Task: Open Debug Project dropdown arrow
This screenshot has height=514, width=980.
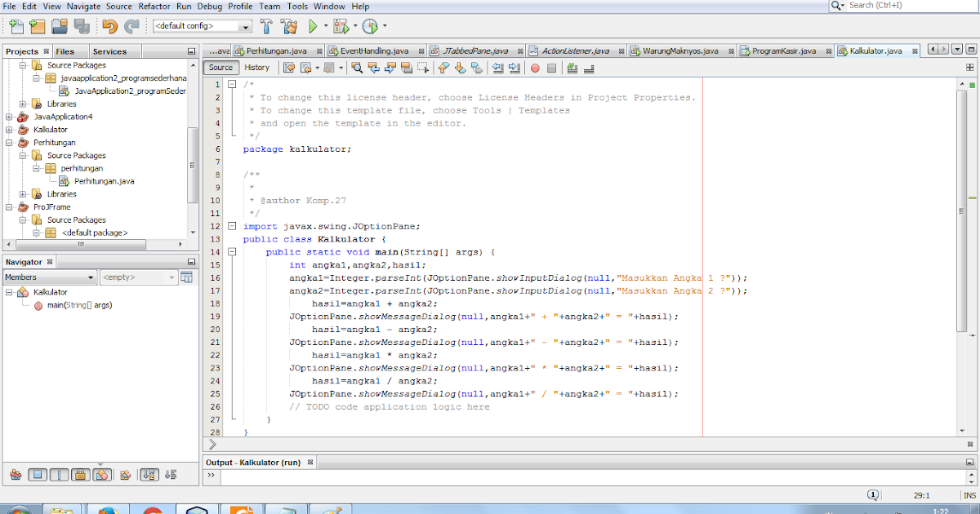Action: click(x=355, y=26)
